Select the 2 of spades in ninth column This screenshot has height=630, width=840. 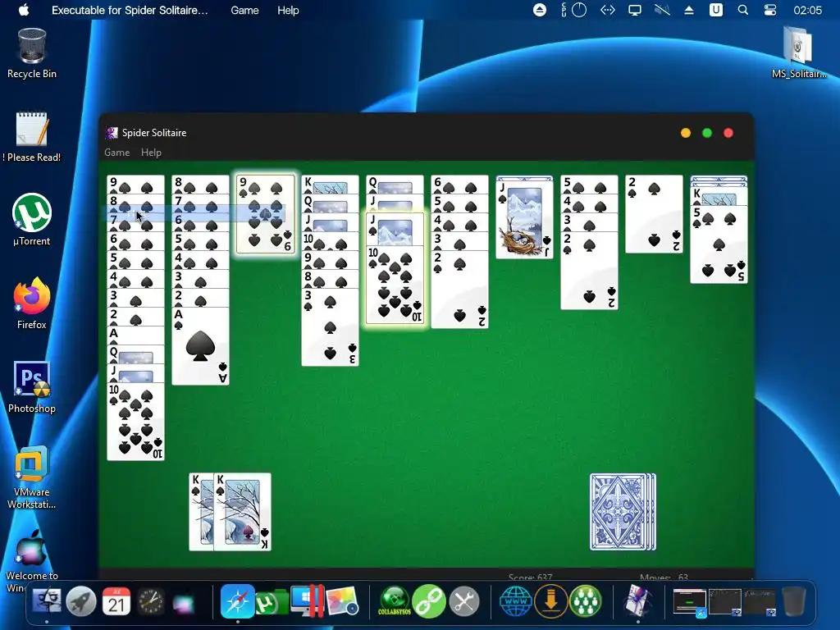tap(654, 214)
